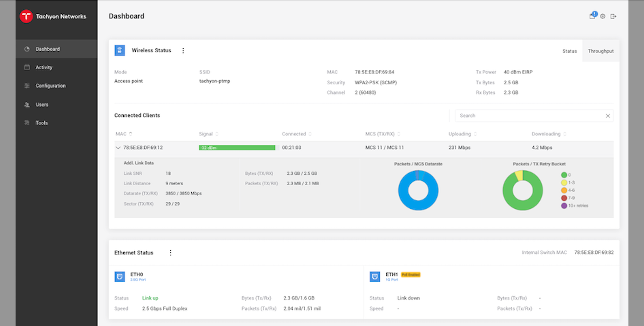
Task: Sort clients by MAC column
Action: (x=131, y=134)
